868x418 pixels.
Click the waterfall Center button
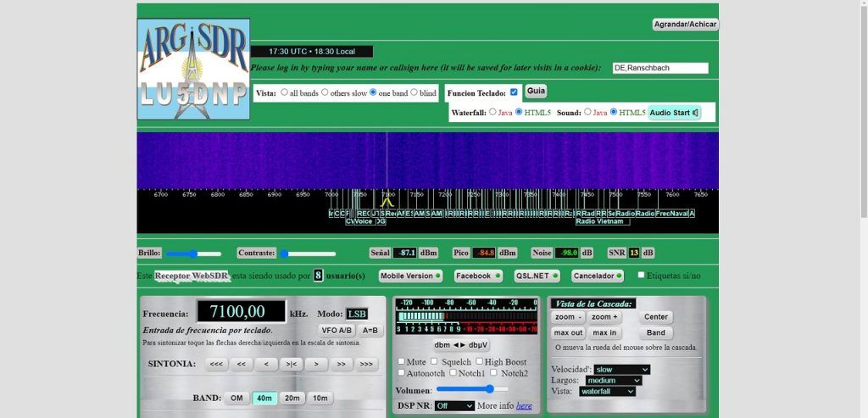[x=655, y=317]
